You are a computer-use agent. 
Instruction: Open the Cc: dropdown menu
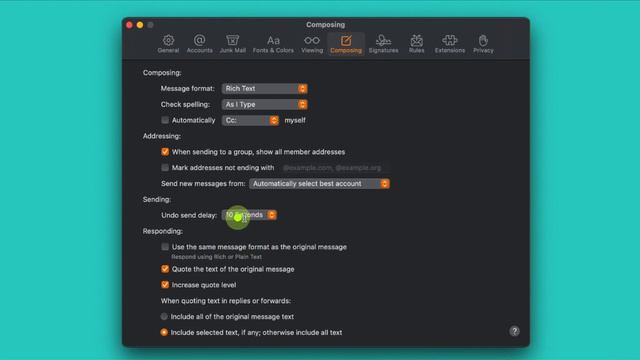[x=250, y=120]
